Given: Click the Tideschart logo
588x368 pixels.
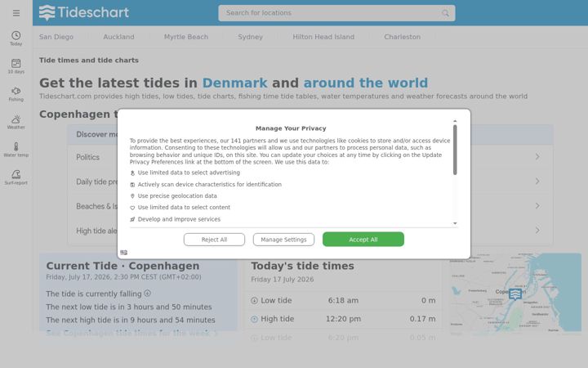Looking at the screenshot, I should 84,13.
